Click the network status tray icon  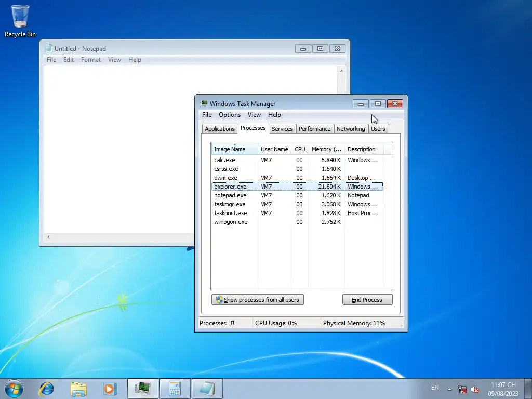click(462, 389)
